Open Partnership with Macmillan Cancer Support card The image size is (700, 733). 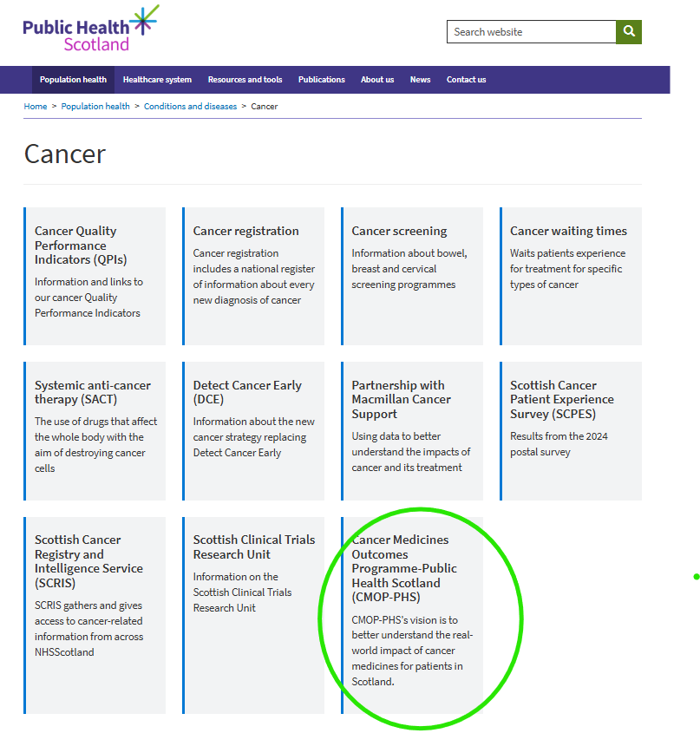pyautogui.click(x=412, y=431)
